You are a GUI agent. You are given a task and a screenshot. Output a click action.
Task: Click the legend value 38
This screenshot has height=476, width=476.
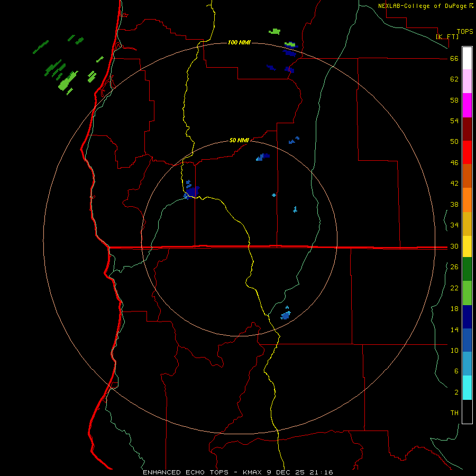[x=454, y=204]
